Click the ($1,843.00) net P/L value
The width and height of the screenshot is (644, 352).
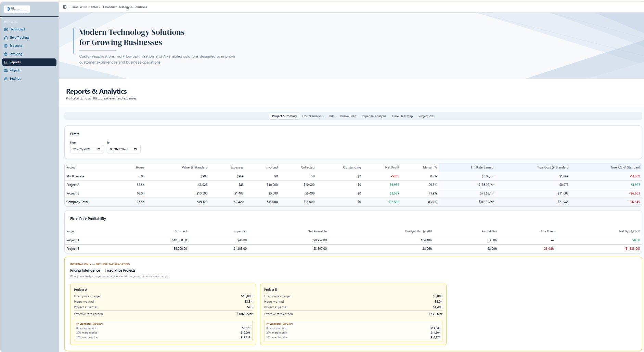click(632, 249)
